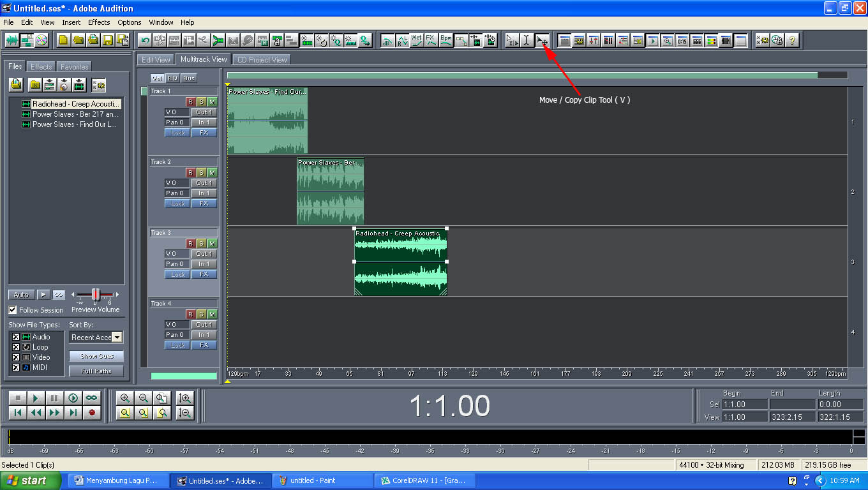Image resolution: width=868 pixels, height=490 pixels.
Task: Click the Preview Volume slider handle
Action: point(96,294)
